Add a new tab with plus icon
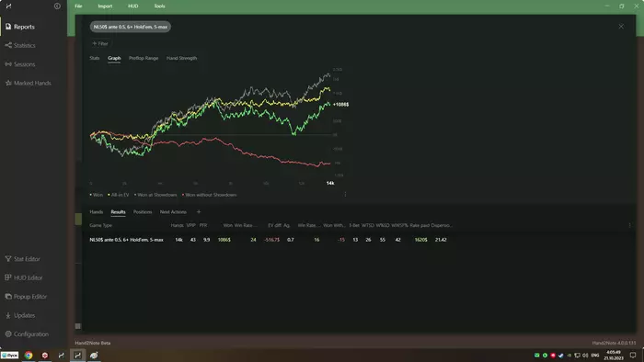The image size is (644, 362). point(199,212)
